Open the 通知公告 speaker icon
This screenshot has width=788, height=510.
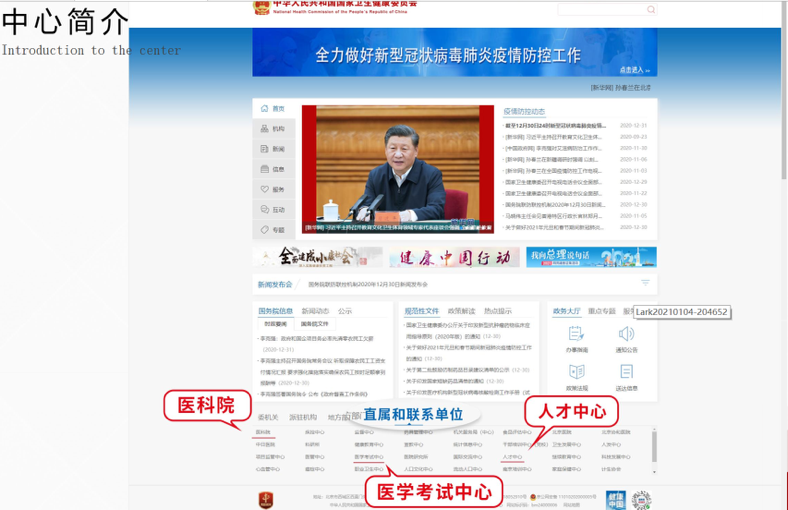(x=626, y=334)
